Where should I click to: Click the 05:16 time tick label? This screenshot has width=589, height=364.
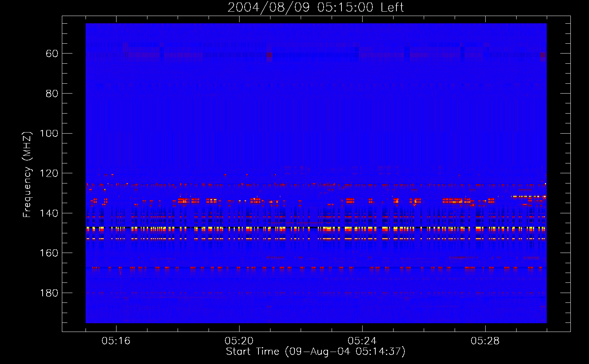[116, 341]
